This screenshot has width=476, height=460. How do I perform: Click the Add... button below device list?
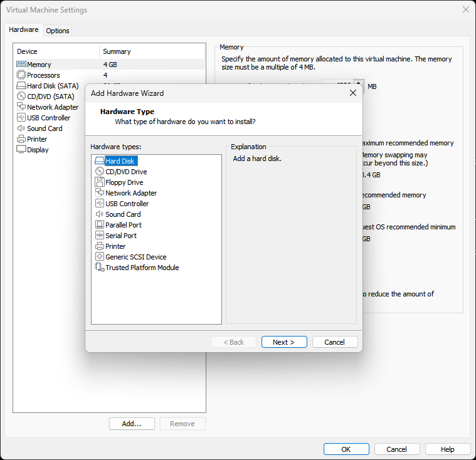coord(132,424)
